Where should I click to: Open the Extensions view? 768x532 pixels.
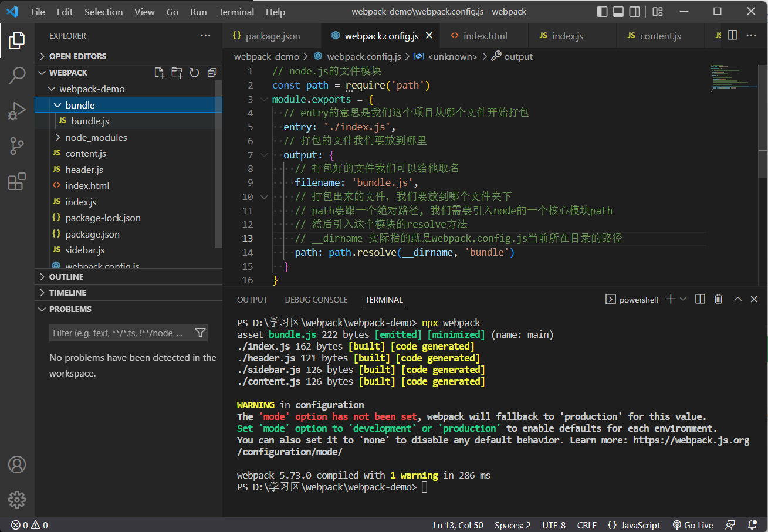click(x=17, y=181)
